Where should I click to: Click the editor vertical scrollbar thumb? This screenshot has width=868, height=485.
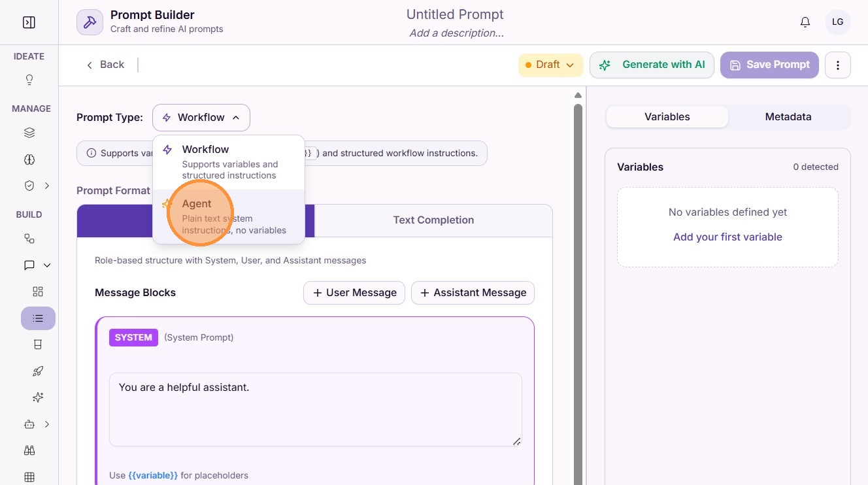point(578,294)
